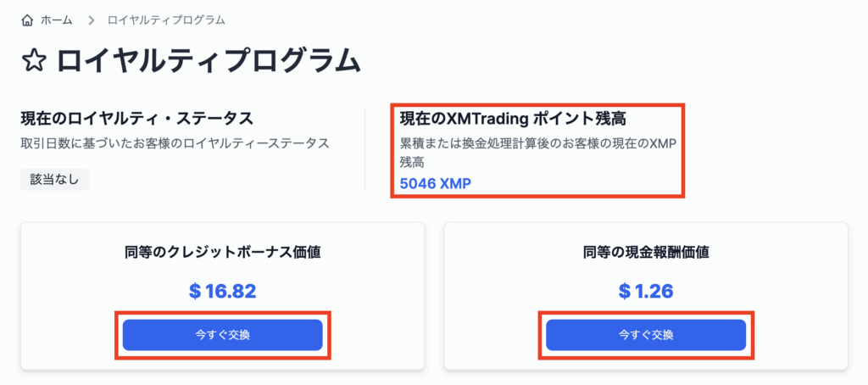
Task: Click the 現在のロイヤルティ・ステータス heading
Action: click(x=136, y=119)
